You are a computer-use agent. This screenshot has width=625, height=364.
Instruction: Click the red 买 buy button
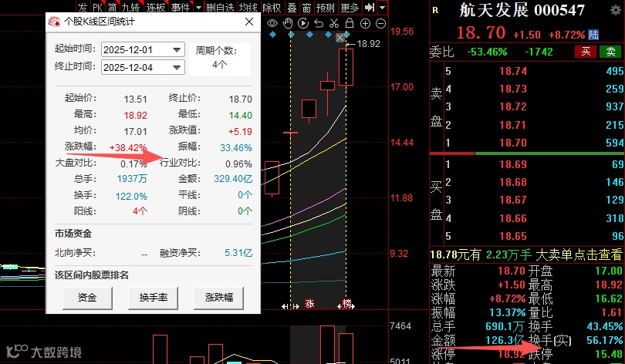tap(586, 52)
